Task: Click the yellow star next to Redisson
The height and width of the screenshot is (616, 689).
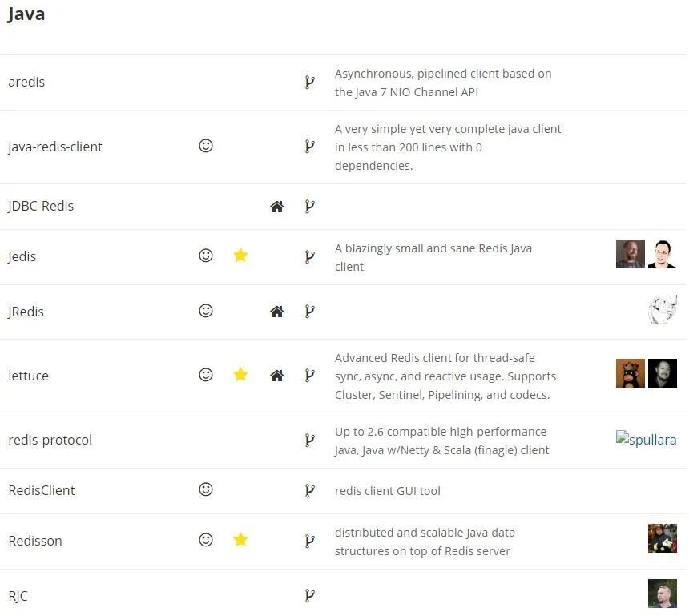Action: coord(240,540)
